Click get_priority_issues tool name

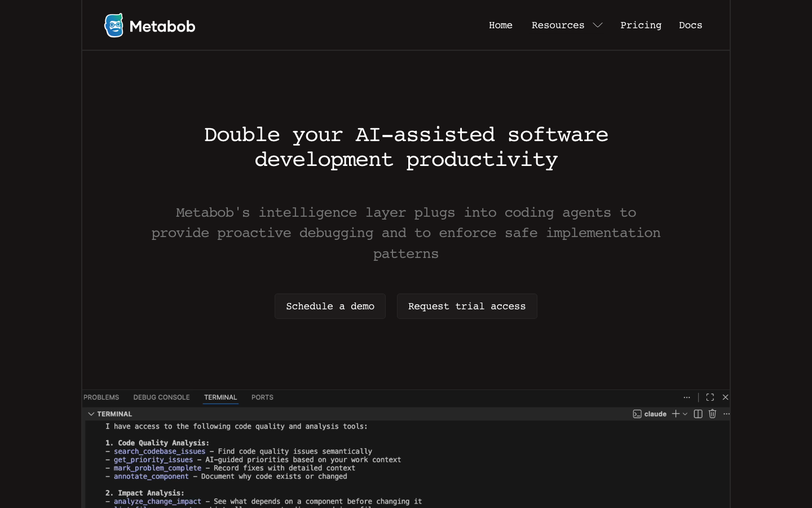pos(153,460)
